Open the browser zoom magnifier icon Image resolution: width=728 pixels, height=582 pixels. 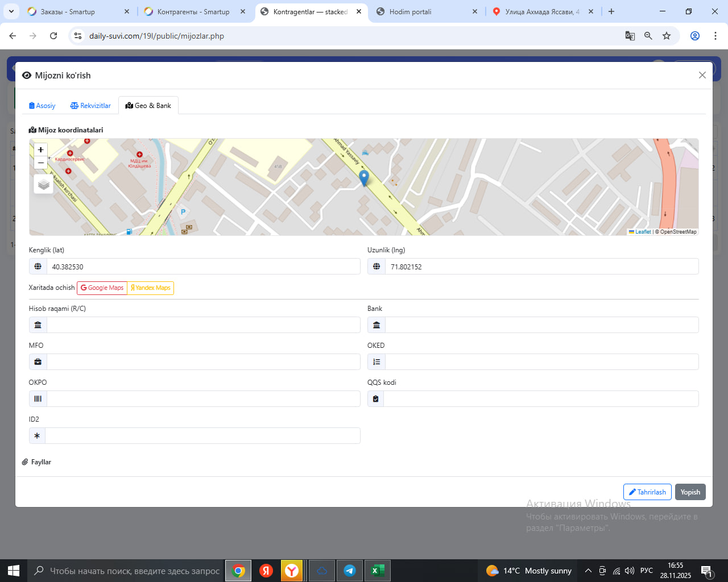pyautogui.click(x=648, y=36)
